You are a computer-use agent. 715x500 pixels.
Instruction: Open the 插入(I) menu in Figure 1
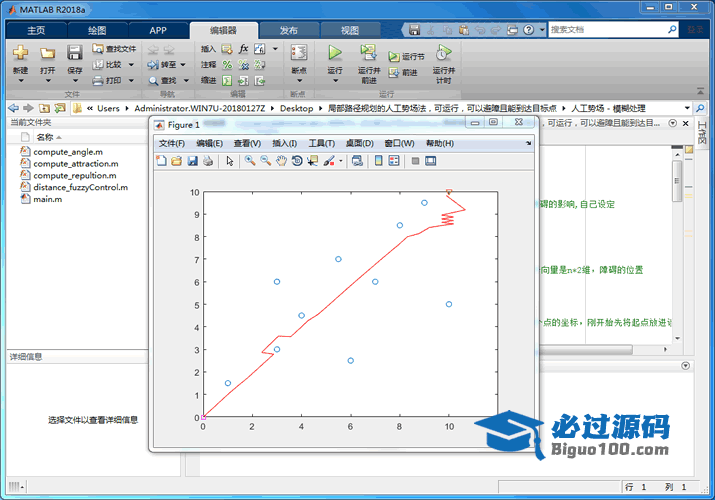point(285,144)
